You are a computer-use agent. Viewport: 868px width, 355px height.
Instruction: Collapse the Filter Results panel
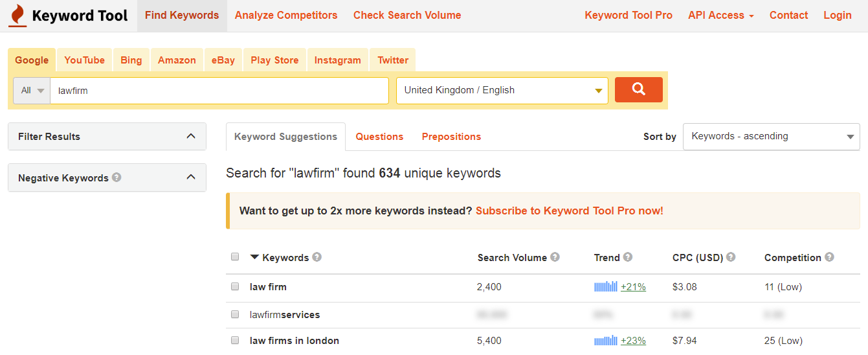[x=190, y=136]
